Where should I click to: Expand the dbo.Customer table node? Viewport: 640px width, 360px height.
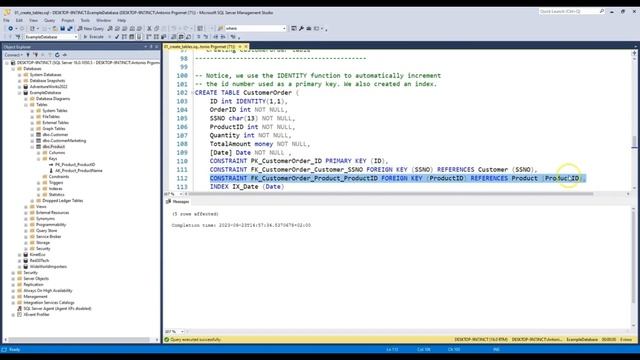pos(33,135)
